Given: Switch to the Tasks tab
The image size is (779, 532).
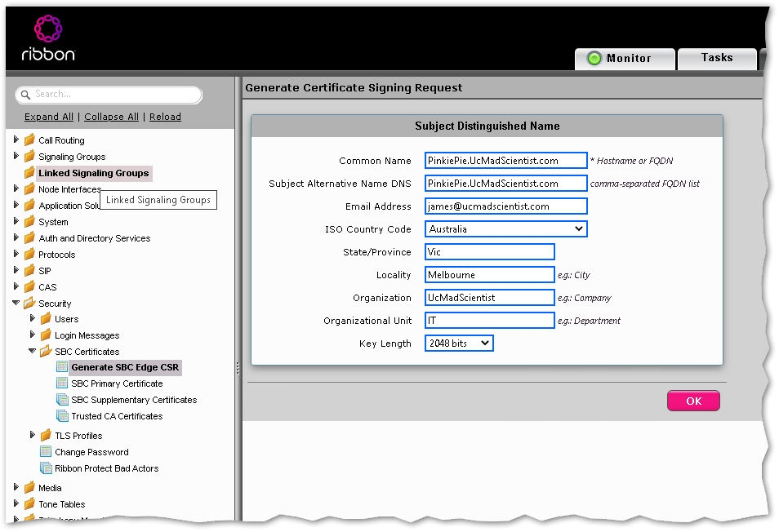Looking at the screenshot, I should [x=717, y=59].
